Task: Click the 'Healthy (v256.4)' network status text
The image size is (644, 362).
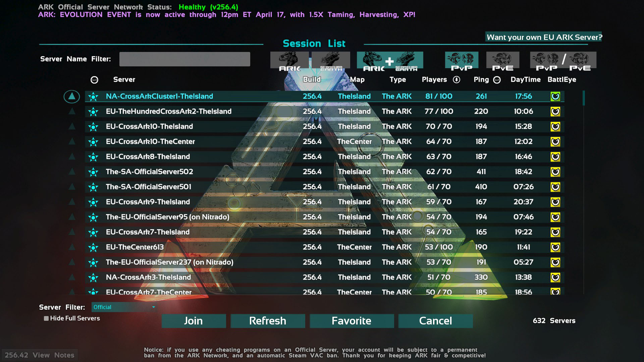Action: pyautogui.click(x=208, y=7)
